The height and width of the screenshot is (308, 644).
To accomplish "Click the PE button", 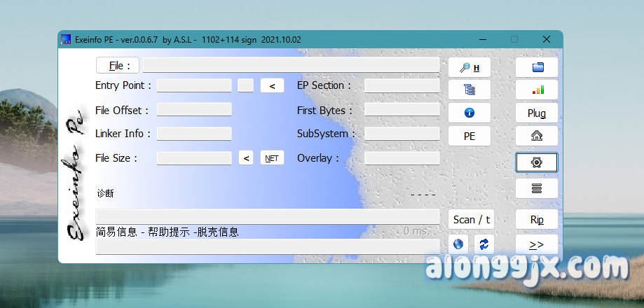I will pyautogui.click(x=469, y=136).
